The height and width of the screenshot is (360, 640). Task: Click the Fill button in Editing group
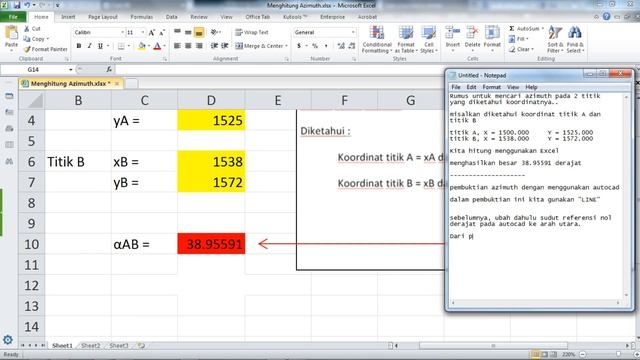click(x=518, y=39)
